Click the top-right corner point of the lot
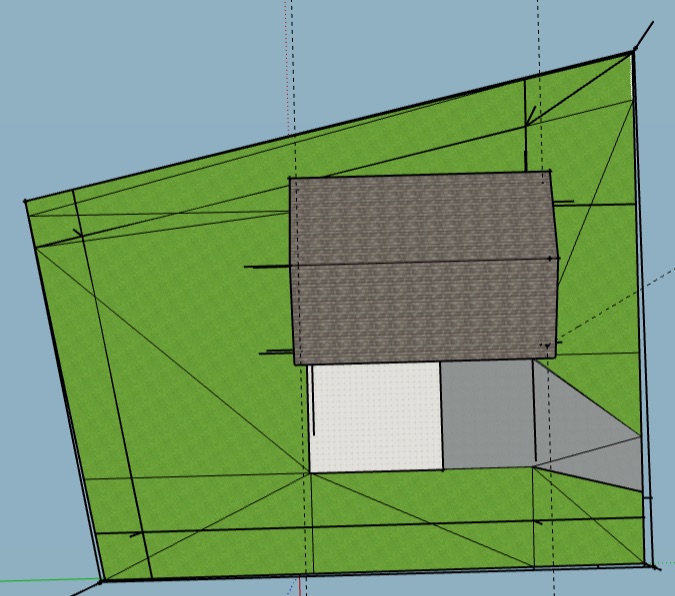This screenshot has height=596, width=675. click(633, 52)
